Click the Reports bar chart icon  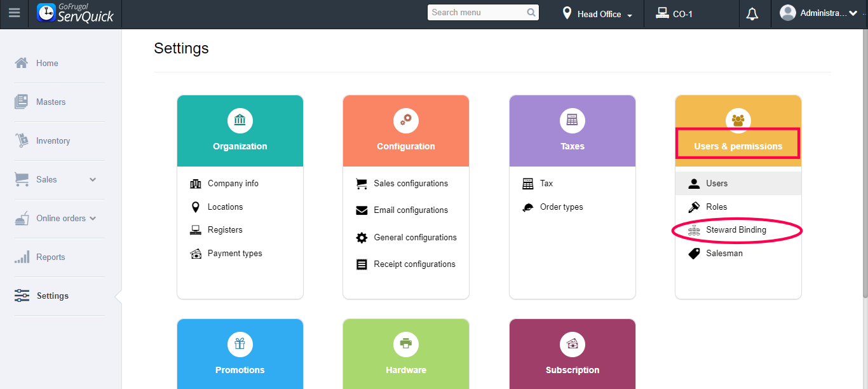22,257
